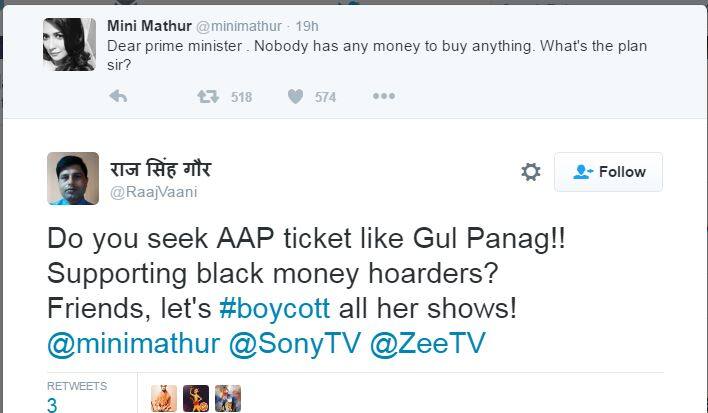The width and height of the screenshot is (708, 413).
Task: View the 3 retweets list
Action: click(52, 404)
